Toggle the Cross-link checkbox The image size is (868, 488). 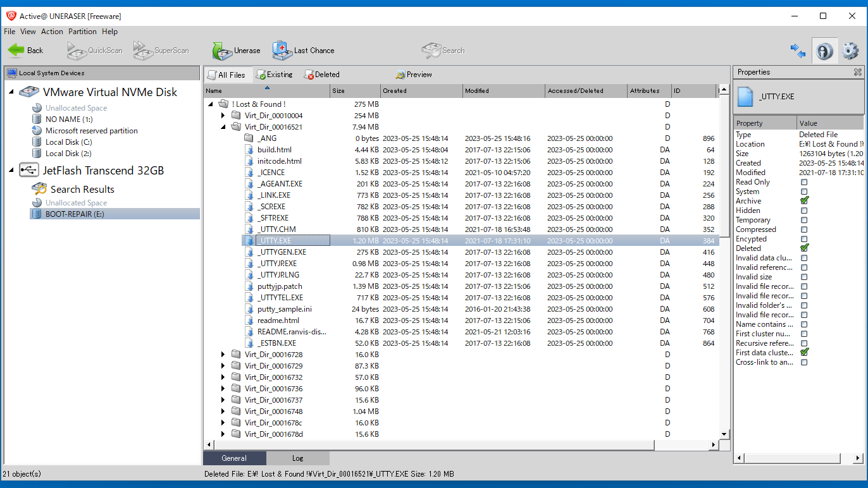(x=804, y=362)
